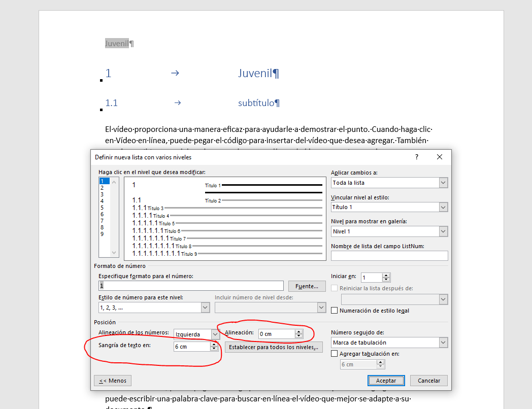
Task: Decrease Iniciar en value with down arrow
Action: pyautogui.click(x=386, y=280)
